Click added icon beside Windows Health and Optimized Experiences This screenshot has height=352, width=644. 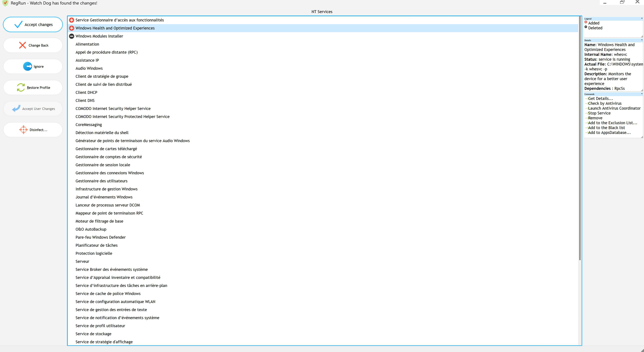(71, 28)
